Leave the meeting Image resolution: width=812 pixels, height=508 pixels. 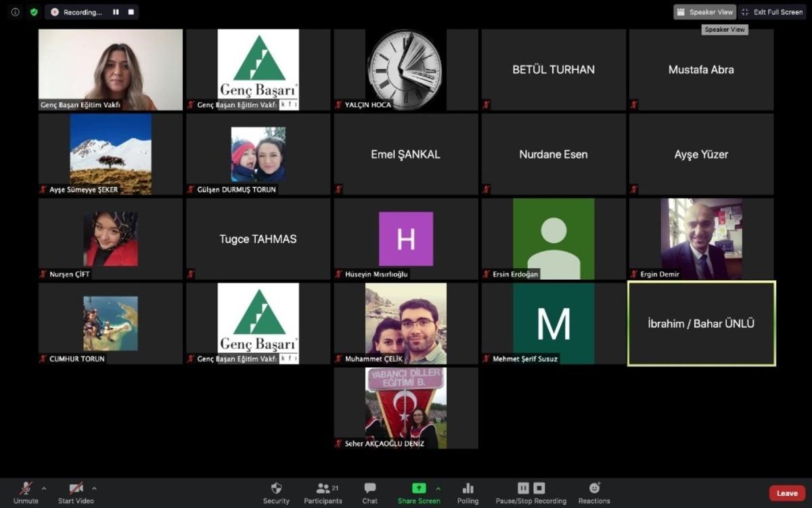pyautogui.click(x=787, y=493)
